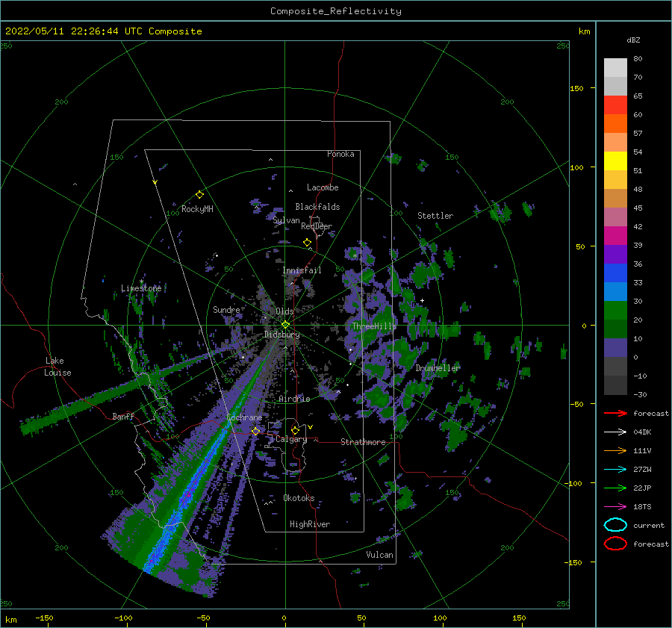Click the Sylvan label on map
The height and width of the screenshot is (628, 672).
[286, 220]
